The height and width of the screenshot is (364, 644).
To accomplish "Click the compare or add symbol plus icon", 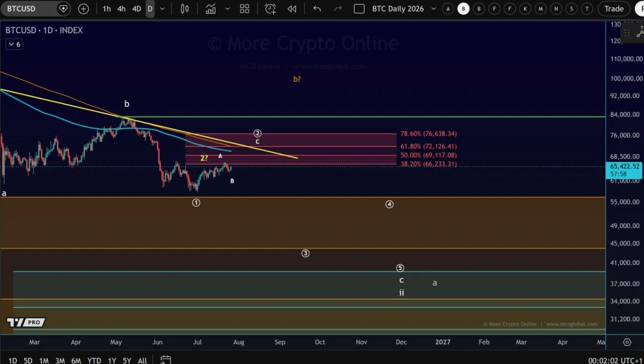I will (84, 9).
